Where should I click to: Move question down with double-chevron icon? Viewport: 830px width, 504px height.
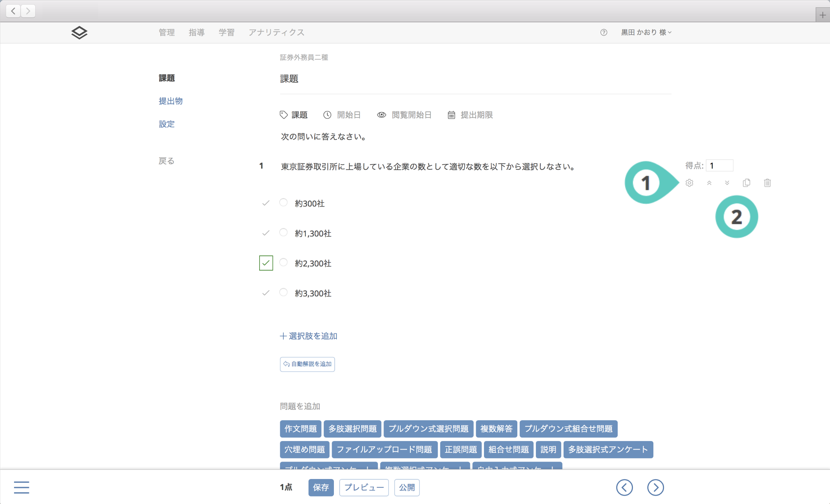pyautogui.click(x=727, y=183)
